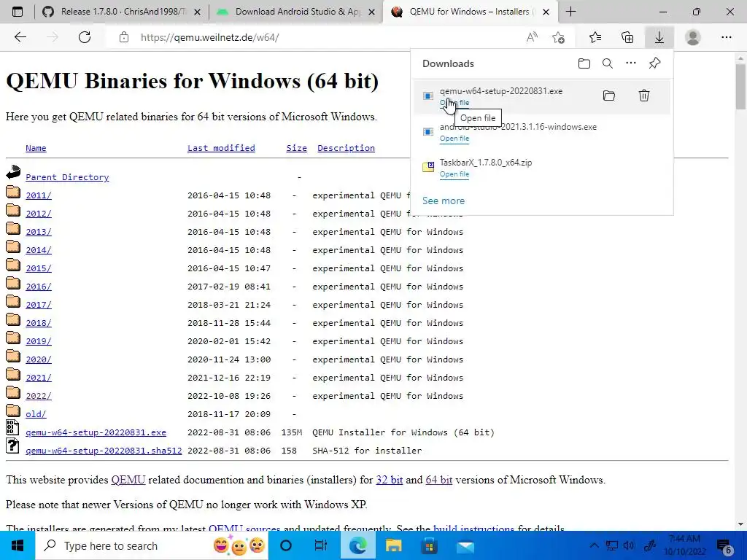The height and width of the screenshot is (560, 747).
Task: Sort listing by Size column
Action: point(296,148)
